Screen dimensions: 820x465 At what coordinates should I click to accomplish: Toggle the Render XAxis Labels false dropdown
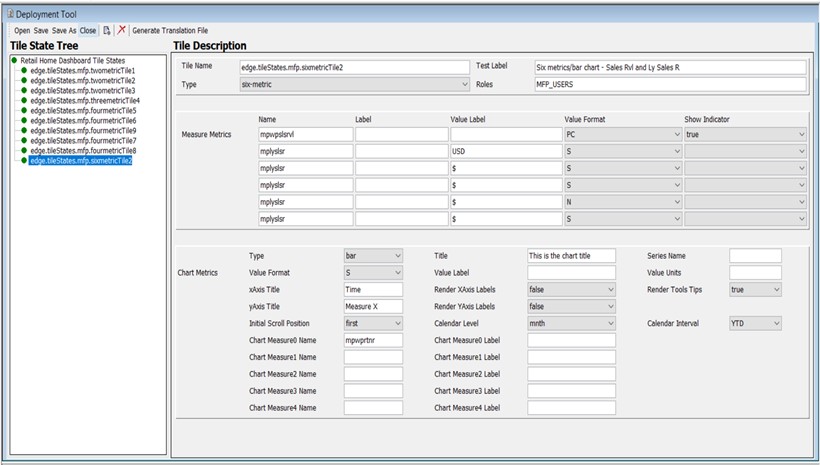coord(571,290)
